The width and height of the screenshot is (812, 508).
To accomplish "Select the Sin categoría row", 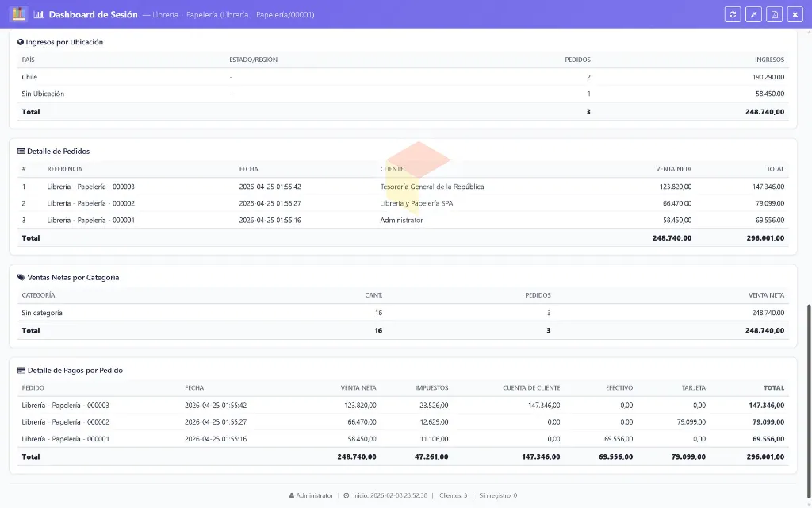I will tap(403, 313).
